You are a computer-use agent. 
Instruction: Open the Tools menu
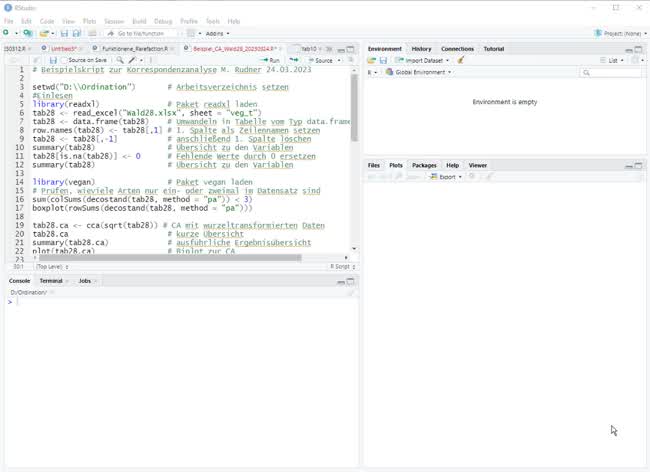(213, 21)
